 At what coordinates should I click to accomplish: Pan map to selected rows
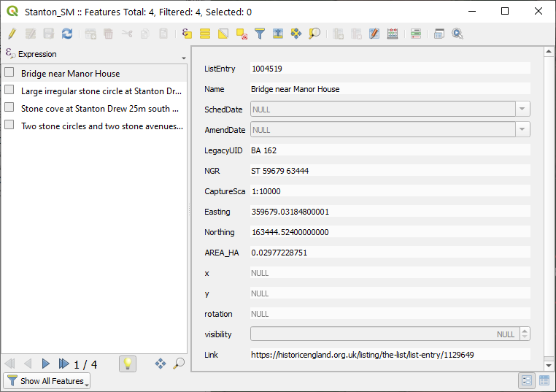pos(296,34)
